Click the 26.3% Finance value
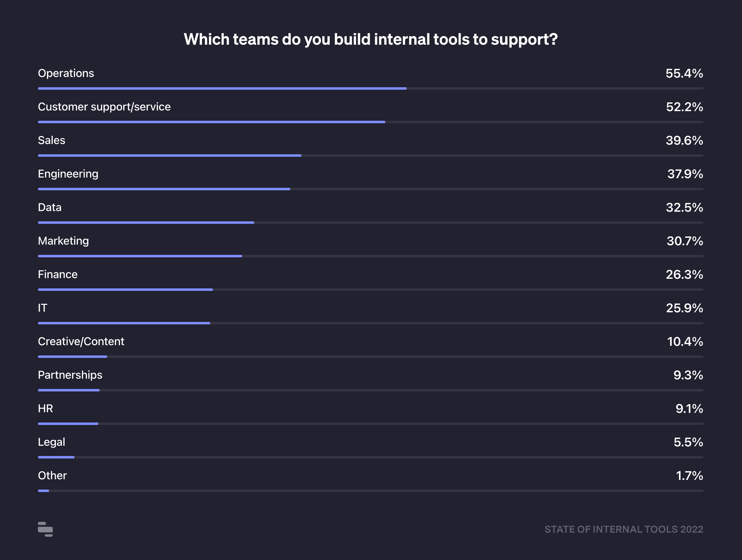Image resolution: width=742 pixels, height=560 pixels. [684, 275]
